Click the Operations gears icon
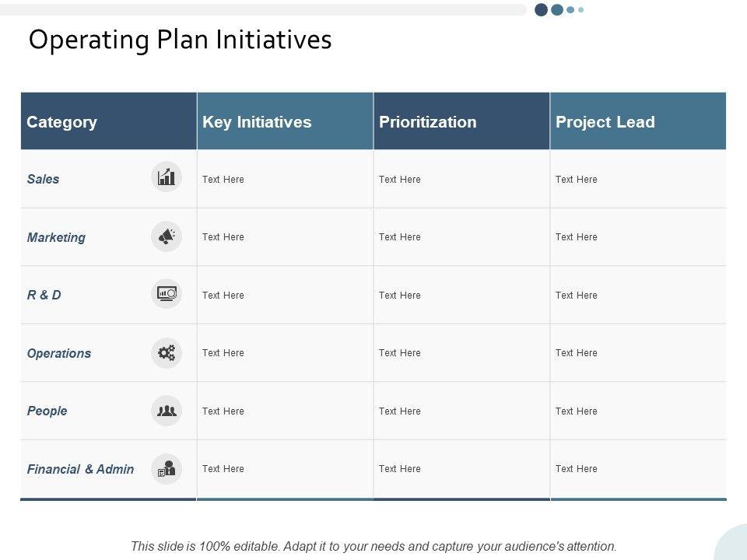The height and width of the screenshot is (560, 747). 167,352
